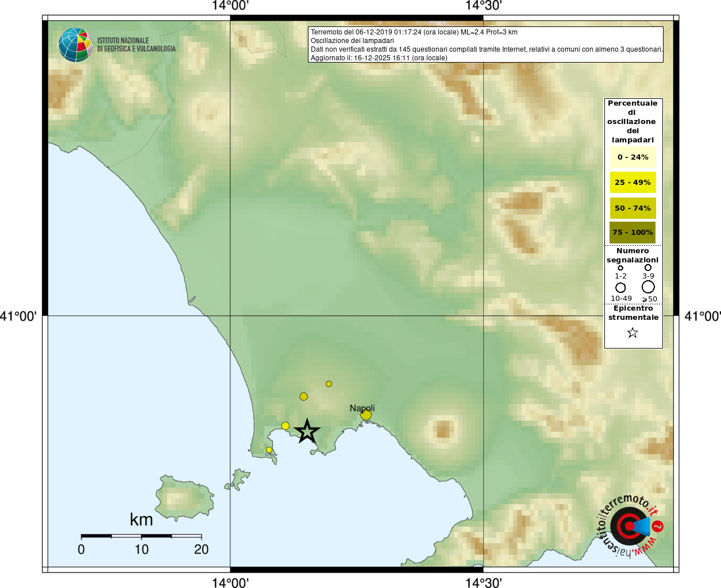Image resolution: width=721 pixels, height=588 pixels.
Task: Select the yellow marker at Napoli
Action: [366, 415]
